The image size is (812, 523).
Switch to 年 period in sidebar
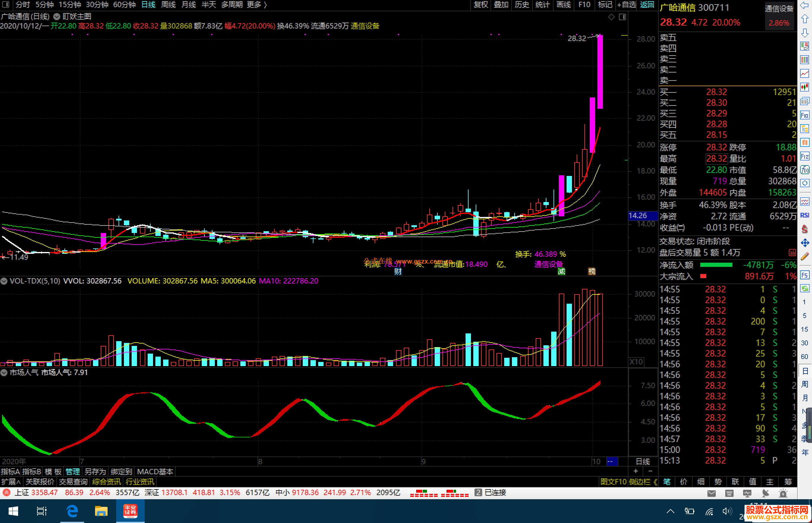pyautogui.click(x=805, y=452)
